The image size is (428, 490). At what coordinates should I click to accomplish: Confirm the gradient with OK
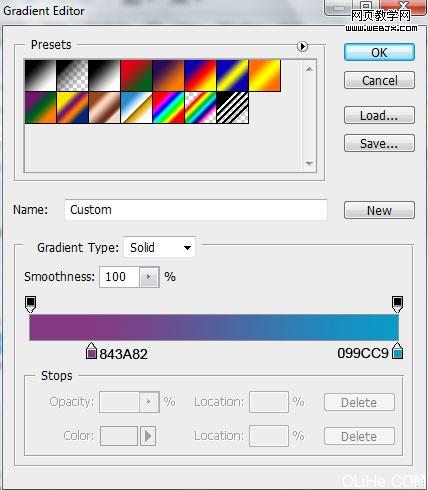(379, 52)
